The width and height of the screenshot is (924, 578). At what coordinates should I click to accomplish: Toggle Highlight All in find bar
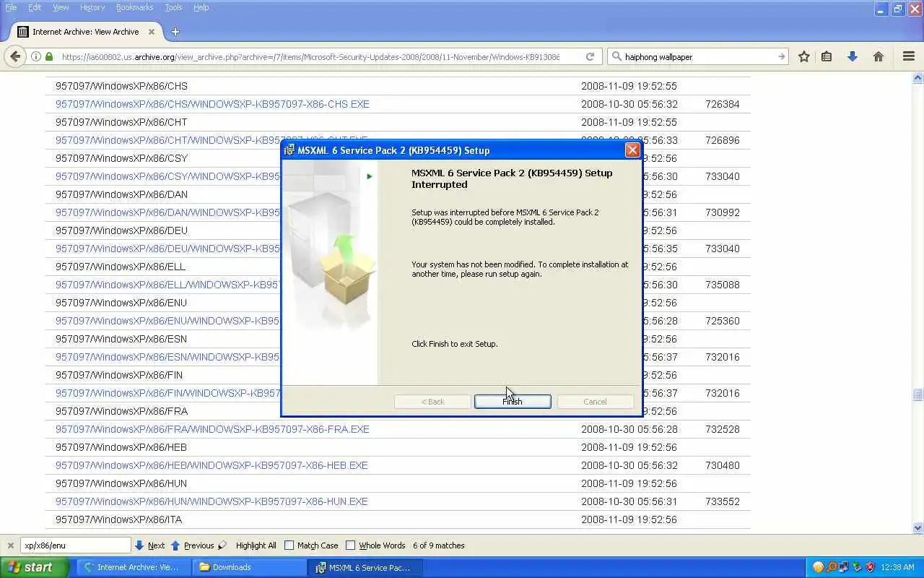[256, 545]
